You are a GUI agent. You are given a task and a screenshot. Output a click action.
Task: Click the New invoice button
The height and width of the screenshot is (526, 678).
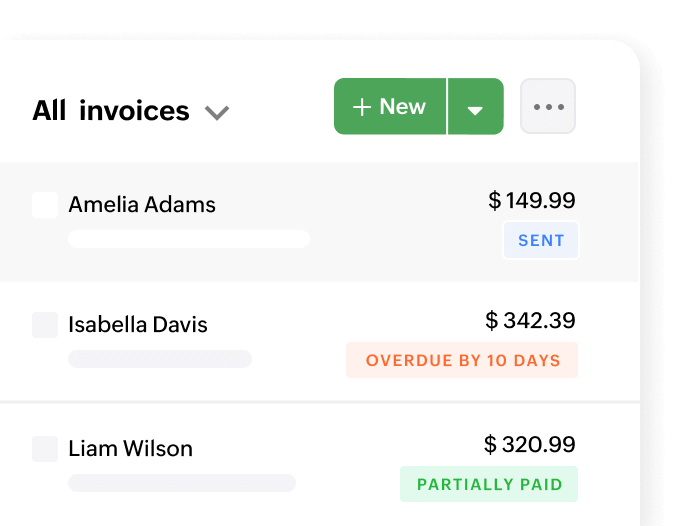[x=390, y=107]
